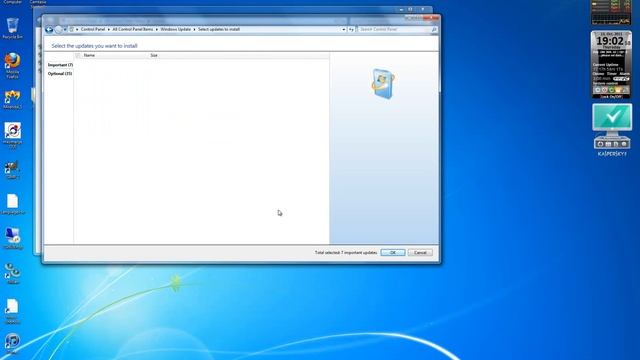The height and width of the screenshot is (360, 640).
Task: Click the refresh button beside address bar
Action: tap(351, 29)
